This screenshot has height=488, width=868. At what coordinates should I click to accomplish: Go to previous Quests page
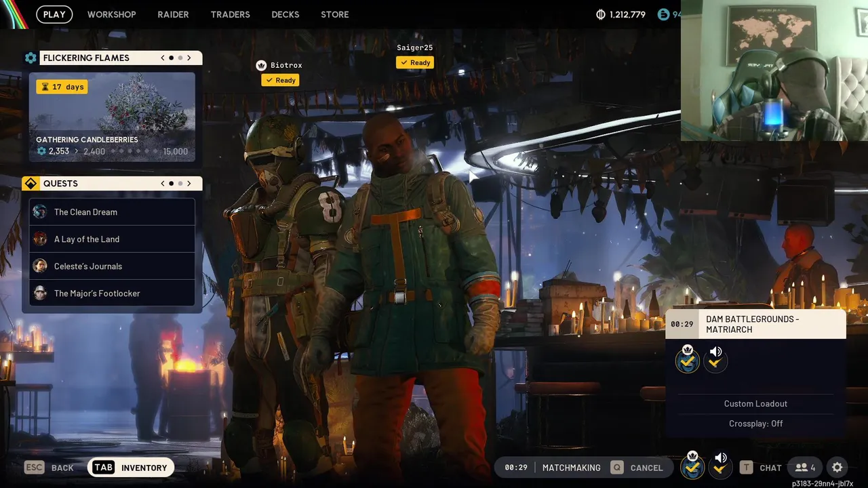163,184
